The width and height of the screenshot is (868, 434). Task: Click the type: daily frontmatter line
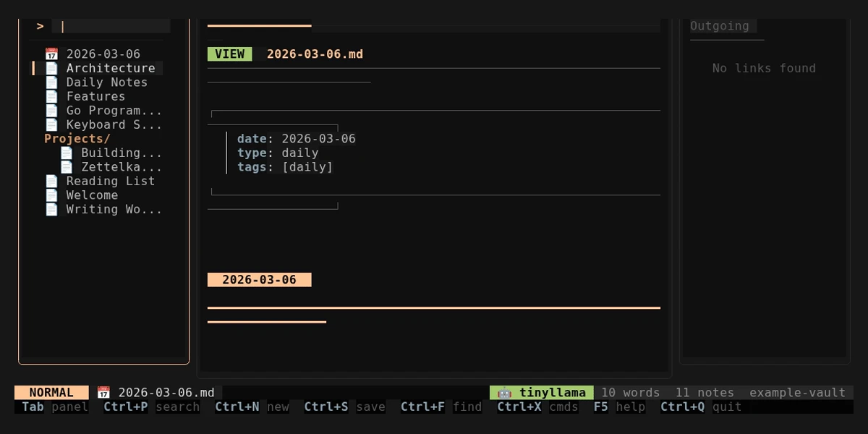(278, 153)
